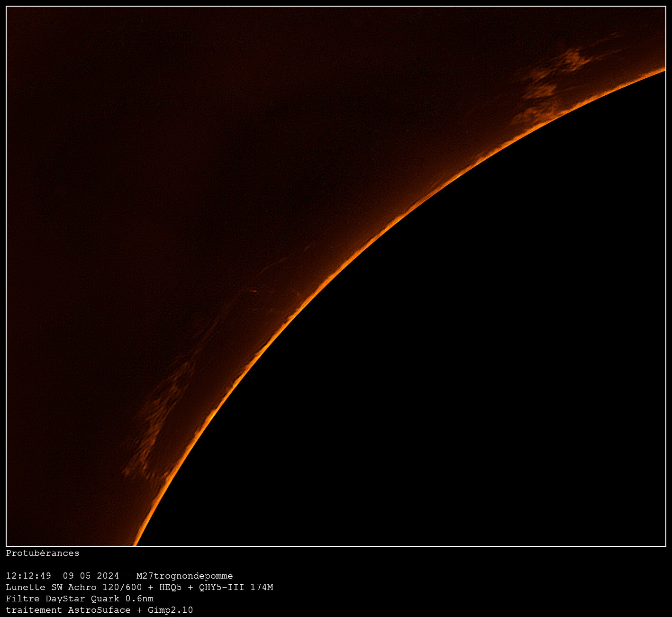Click the line starting "Lunette SW Achro 120/600"
The width and height of the screenshot is (672, 617).
tap(139, 588)
